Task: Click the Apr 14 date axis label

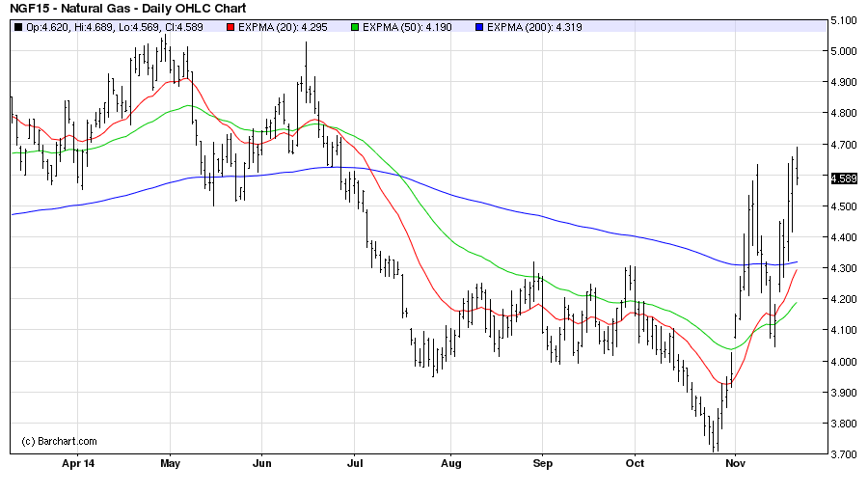Action: [80, 464]
